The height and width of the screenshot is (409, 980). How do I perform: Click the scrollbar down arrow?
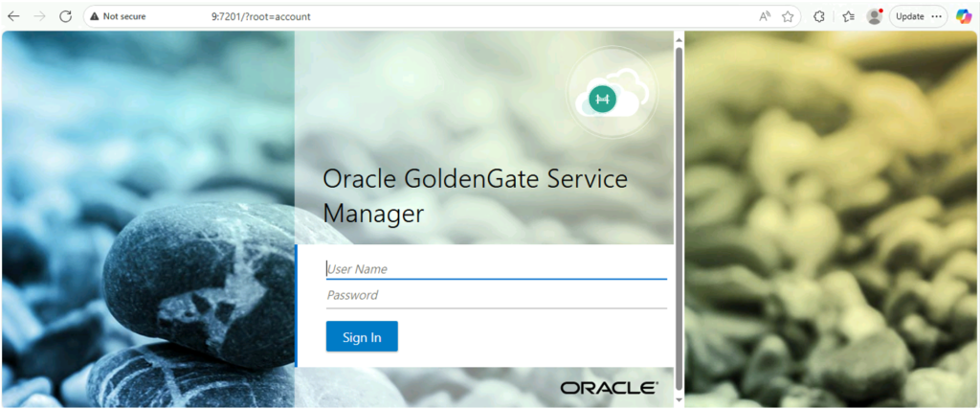[x=679, y=399]
